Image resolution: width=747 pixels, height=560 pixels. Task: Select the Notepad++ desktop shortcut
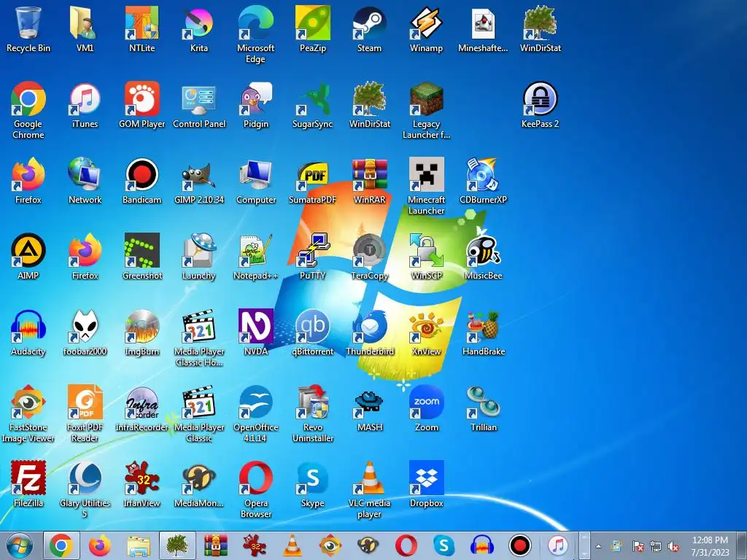click(255, 256)
